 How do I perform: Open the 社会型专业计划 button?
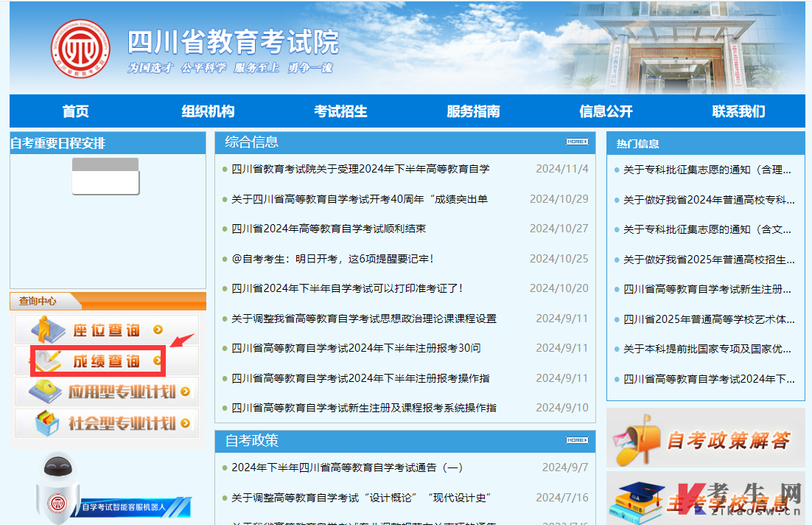point(107,423)
